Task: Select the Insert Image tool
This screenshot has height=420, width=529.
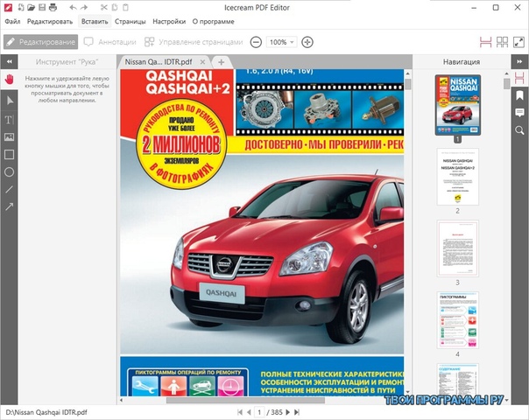Action: (9, 136)
